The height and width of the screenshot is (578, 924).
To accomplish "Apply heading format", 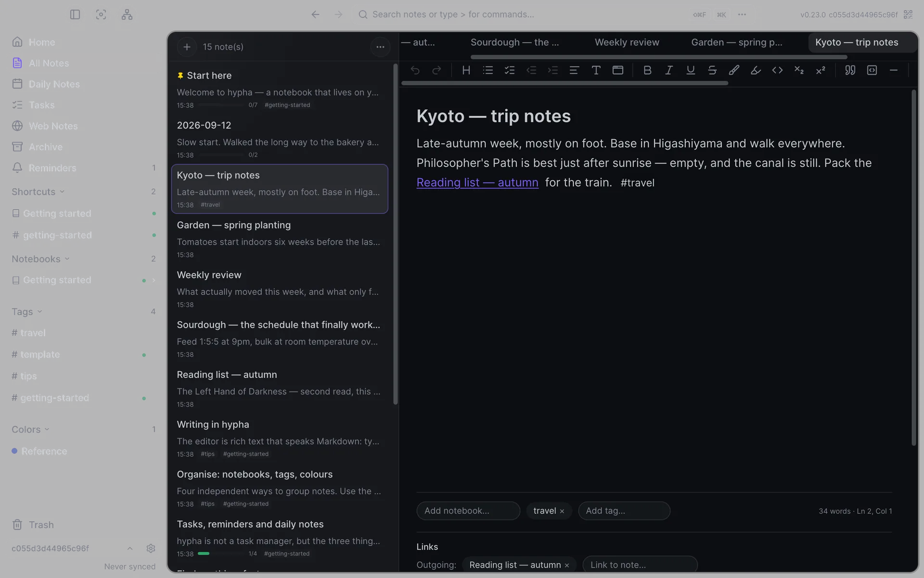I will coord(466,70).
